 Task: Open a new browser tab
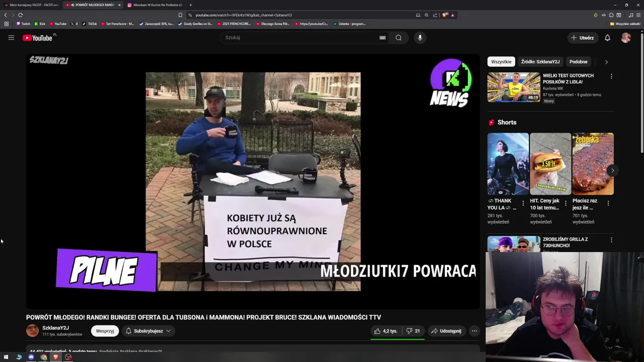coord(190,5)
